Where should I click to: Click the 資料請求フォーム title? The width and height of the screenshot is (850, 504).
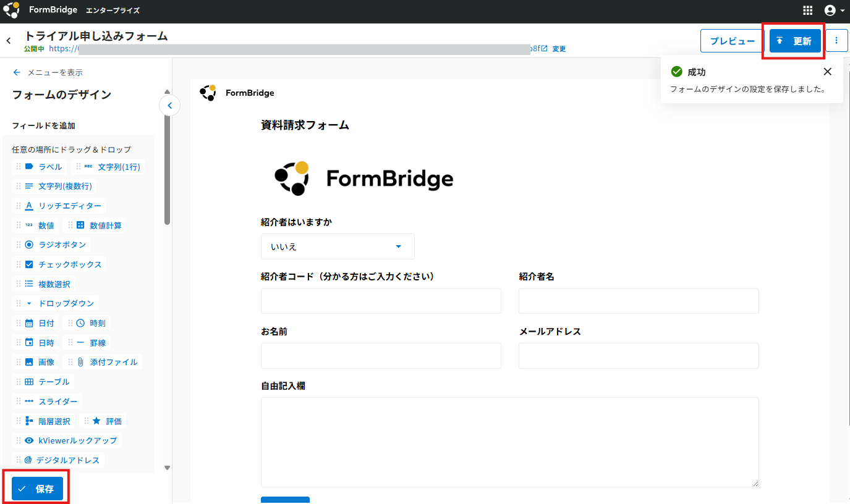click(x=305, y=125)
